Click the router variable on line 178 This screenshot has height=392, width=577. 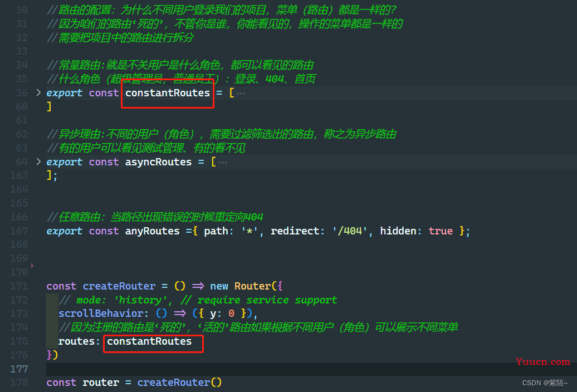101,383
